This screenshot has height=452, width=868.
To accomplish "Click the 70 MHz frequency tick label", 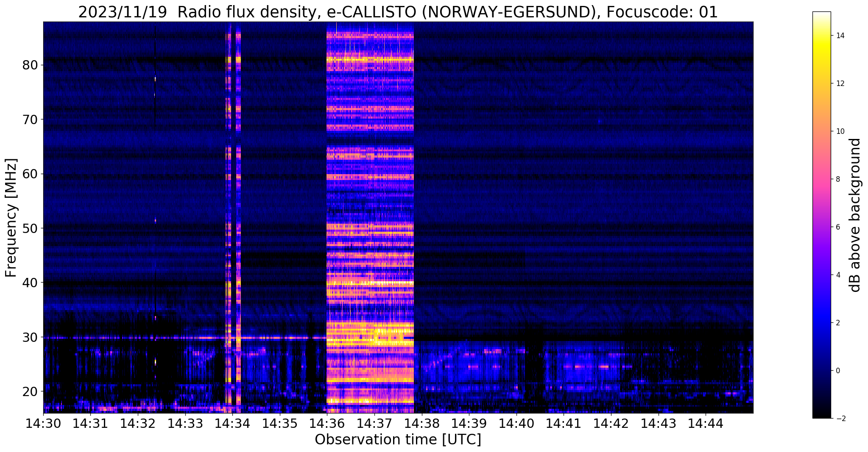I will pos(30,119).
